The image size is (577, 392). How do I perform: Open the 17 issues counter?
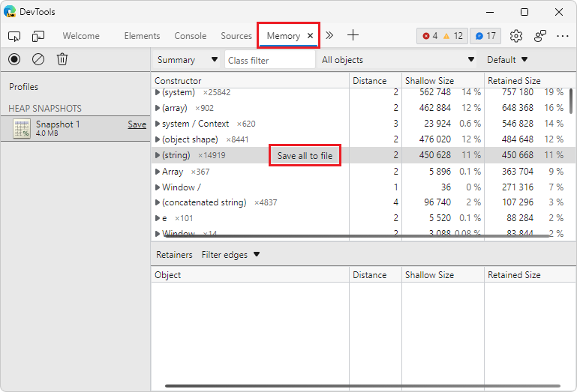[x=485, y=36]
